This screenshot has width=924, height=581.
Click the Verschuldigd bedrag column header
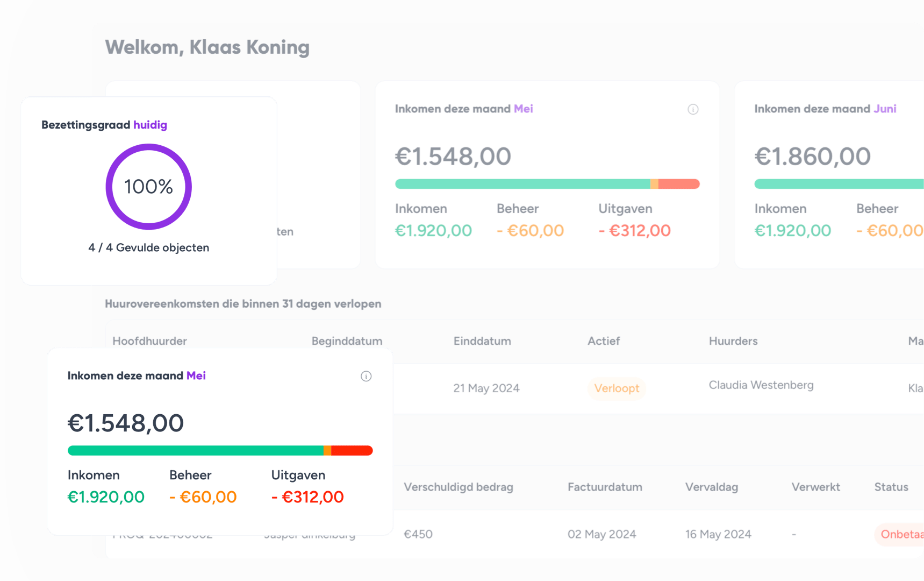point(459,487)
